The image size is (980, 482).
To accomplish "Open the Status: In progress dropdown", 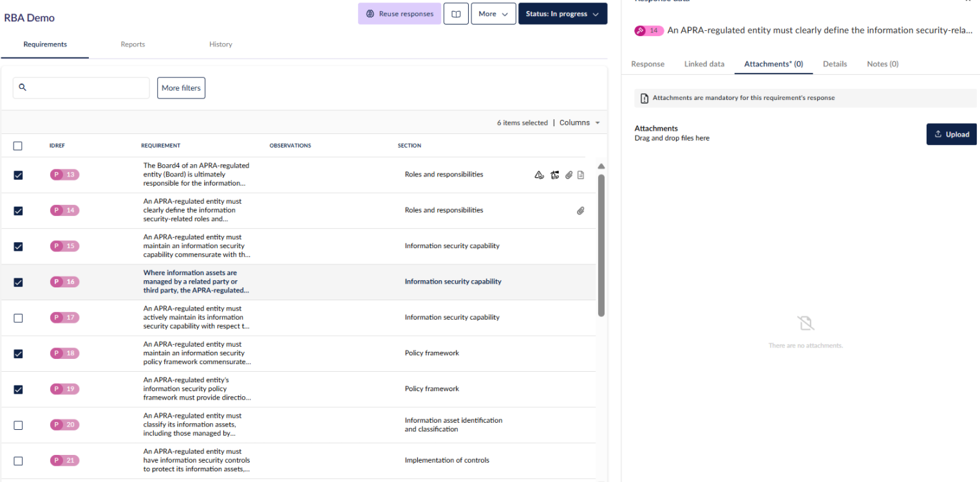I will click(563, 14).
